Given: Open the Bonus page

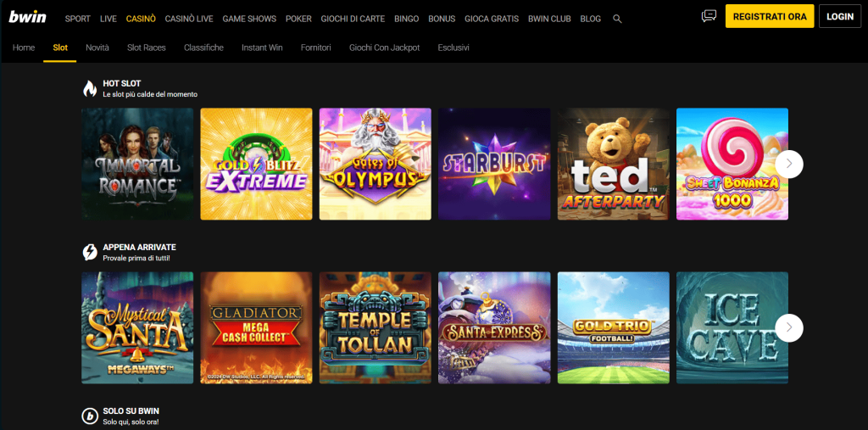Looking at the screenshot, I should coord(442,19).
